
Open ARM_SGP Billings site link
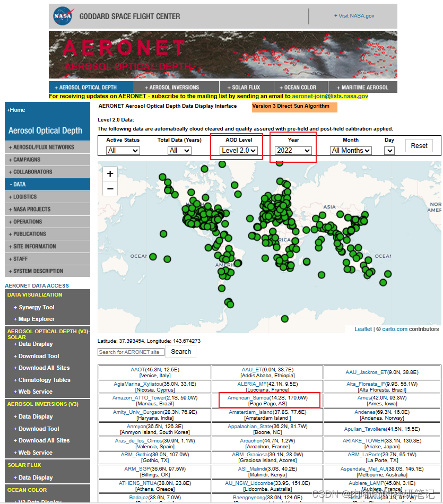point(137,468)
